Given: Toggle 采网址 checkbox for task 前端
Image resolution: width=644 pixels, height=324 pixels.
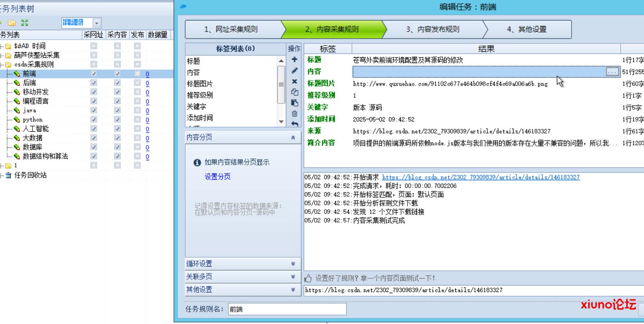Looking at the screenshot, I should point(94,74).
